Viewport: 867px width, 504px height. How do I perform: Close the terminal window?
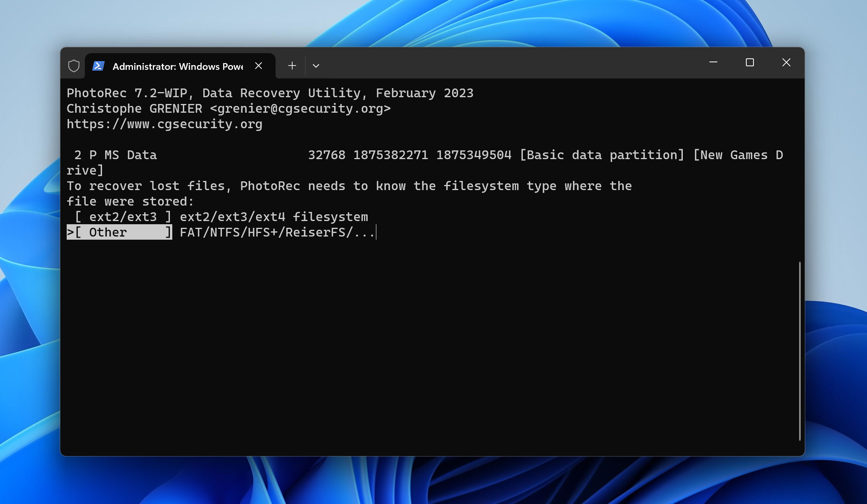pos(786,62)
